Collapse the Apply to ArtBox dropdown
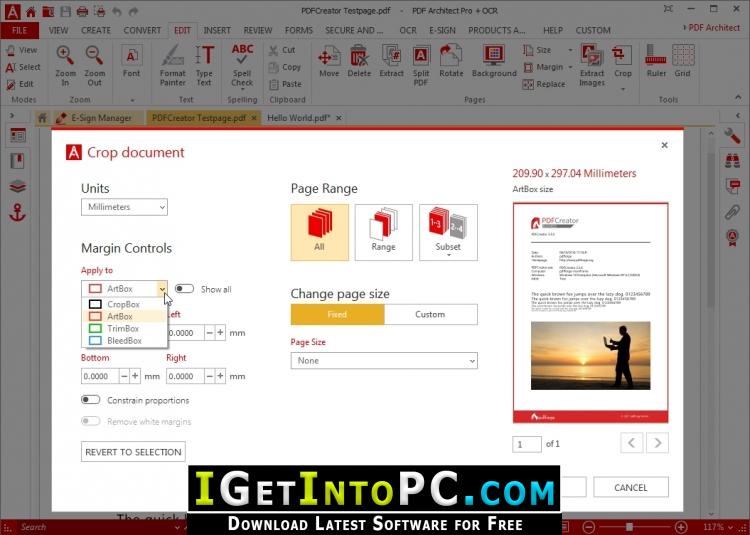750x535 pixels. (162, 289)
